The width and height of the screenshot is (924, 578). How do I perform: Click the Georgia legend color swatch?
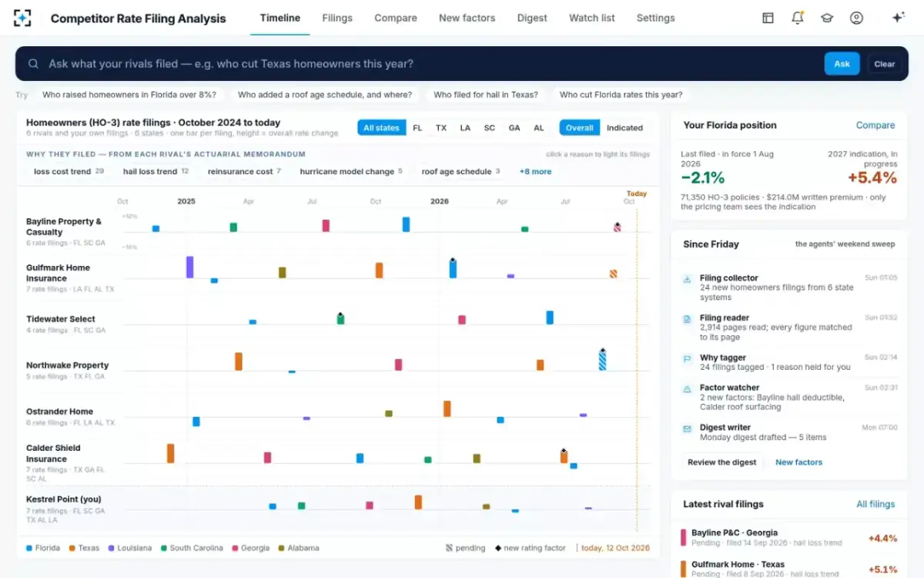pos(235,548)
